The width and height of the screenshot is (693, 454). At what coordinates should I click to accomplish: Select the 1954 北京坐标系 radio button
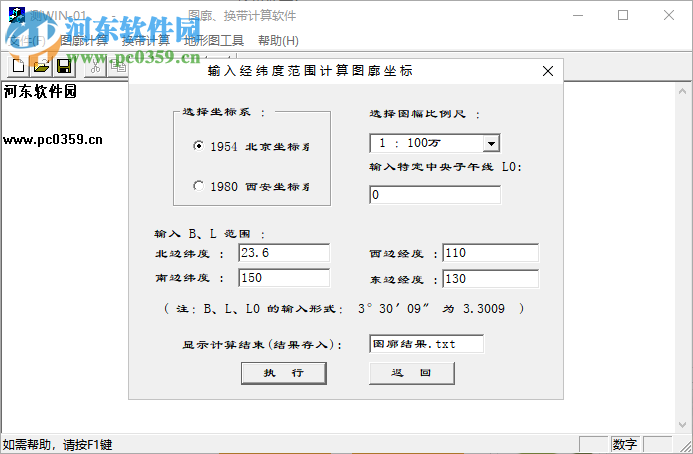coord(199,146)
